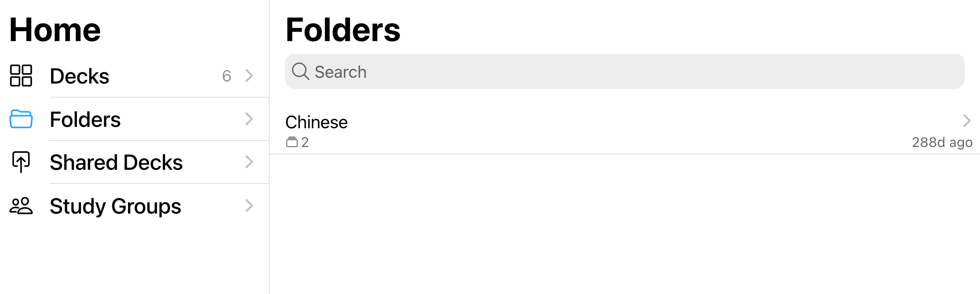Click the Decks grid icon
This screenshot has width=980, height=294.
pos(21,76)
